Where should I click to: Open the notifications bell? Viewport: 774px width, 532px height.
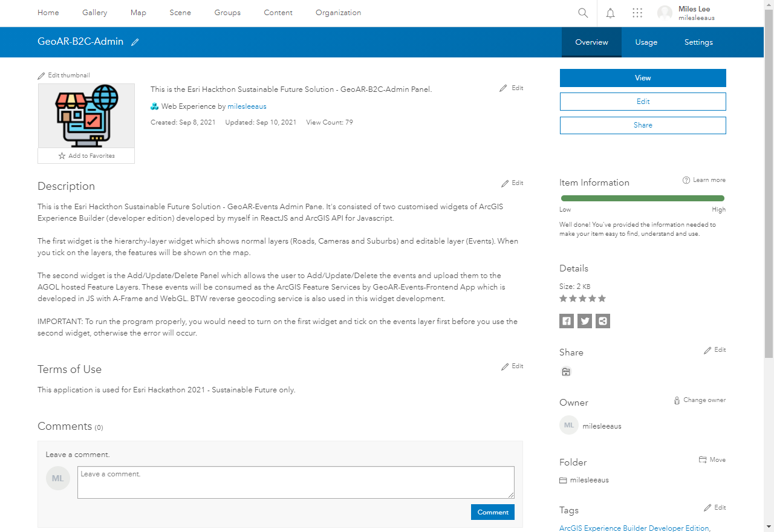point(611,13)
